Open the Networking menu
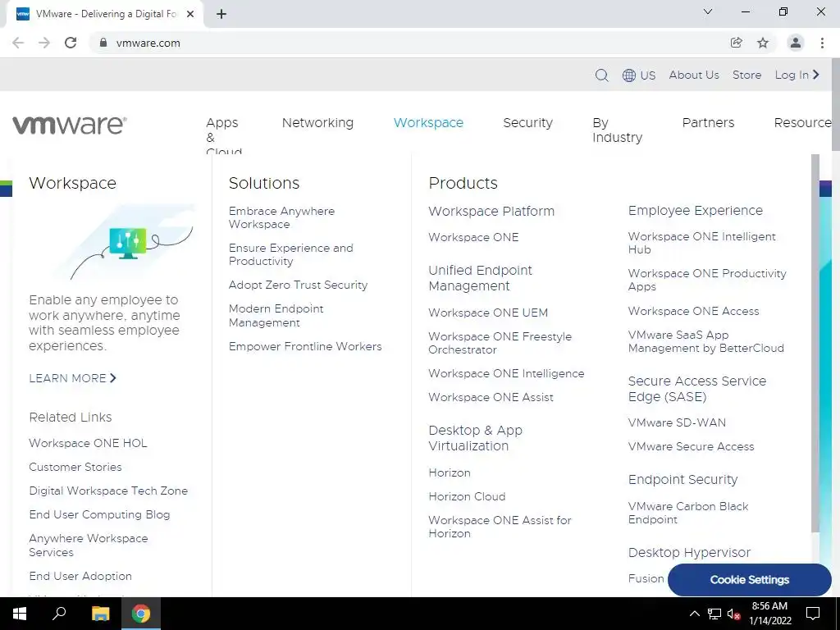The width and height of the screenshot is (840, 630). 317,123
